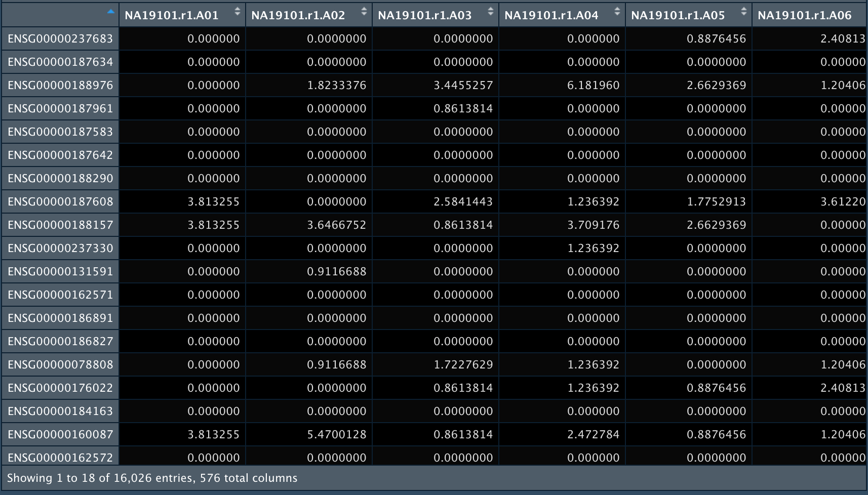Select cell value 3.6466752

point(337,225)
